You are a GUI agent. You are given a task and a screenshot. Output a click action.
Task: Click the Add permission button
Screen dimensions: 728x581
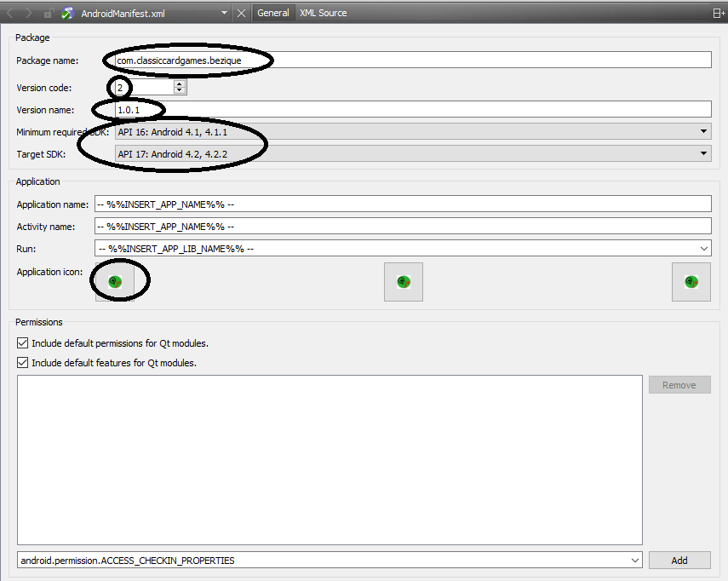(679, 560)
